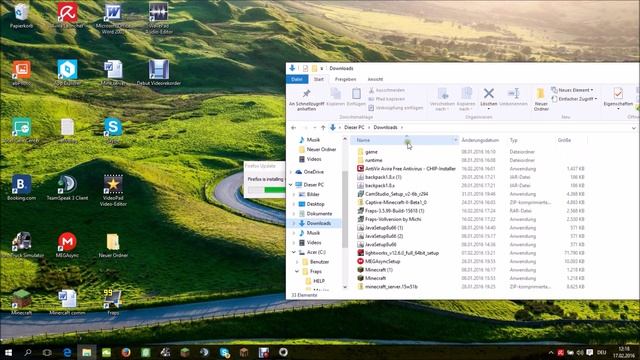The height and width of the screenshot is (360, 640).
Task: Click Pfad kopieren in the ribbon
Action: [387, 99]
